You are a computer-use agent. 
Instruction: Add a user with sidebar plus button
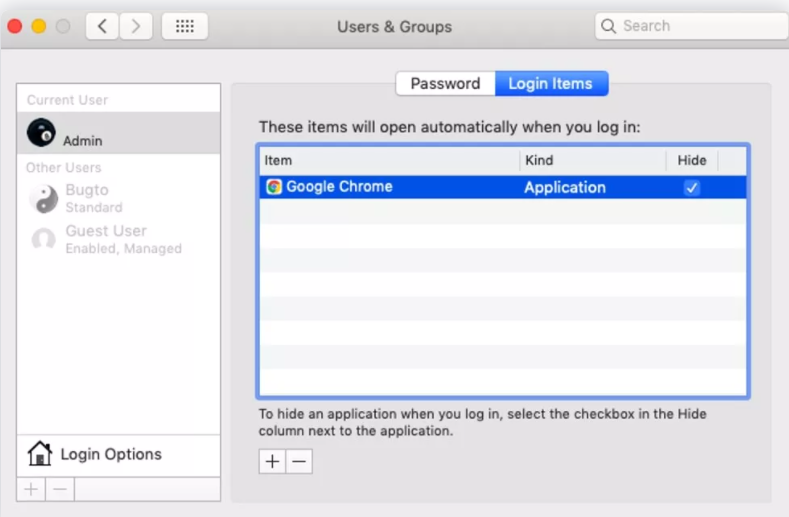pos(31,489)
